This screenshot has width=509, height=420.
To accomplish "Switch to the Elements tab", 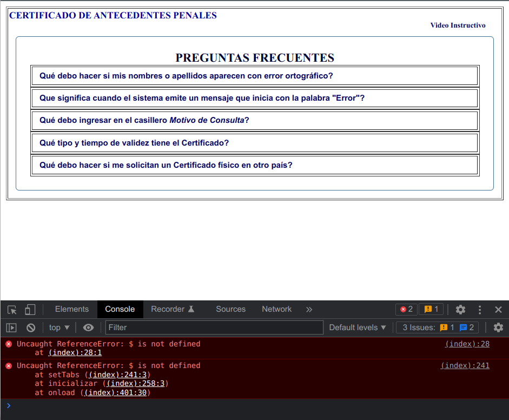I will click(x=71, y=309).
